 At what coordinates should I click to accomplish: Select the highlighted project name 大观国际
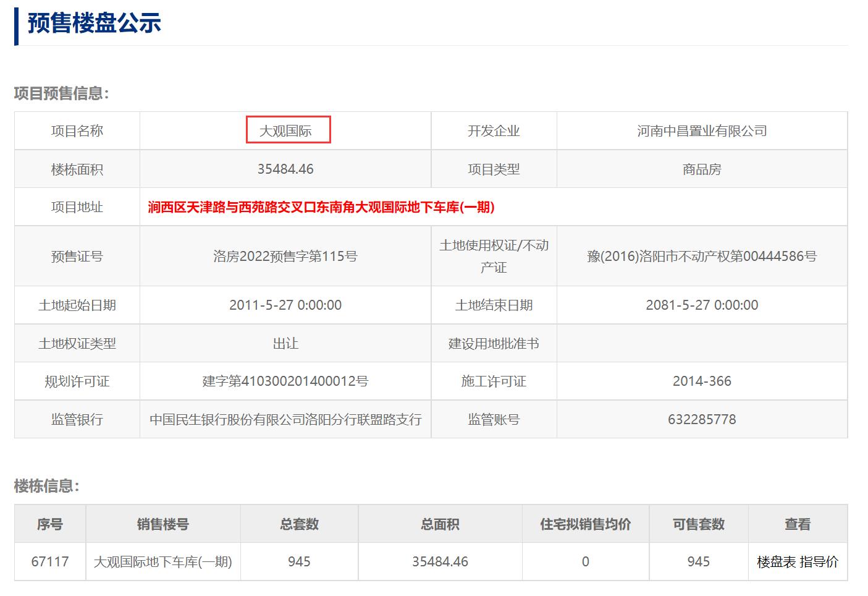click(287, 130)
